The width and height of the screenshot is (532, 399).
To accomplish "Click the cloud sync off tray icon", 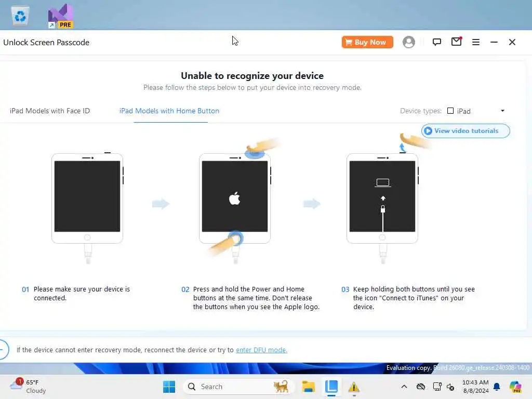I will point(421,387).
